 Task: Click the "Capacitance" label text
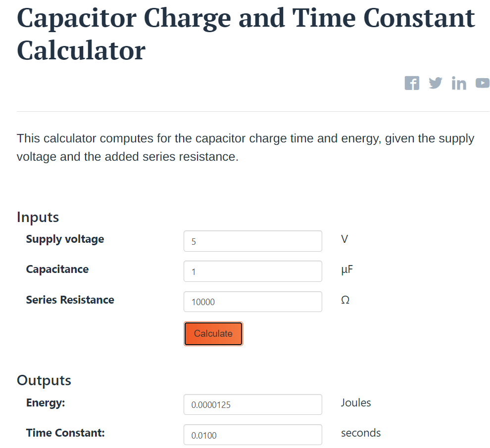tap(57, 269)
